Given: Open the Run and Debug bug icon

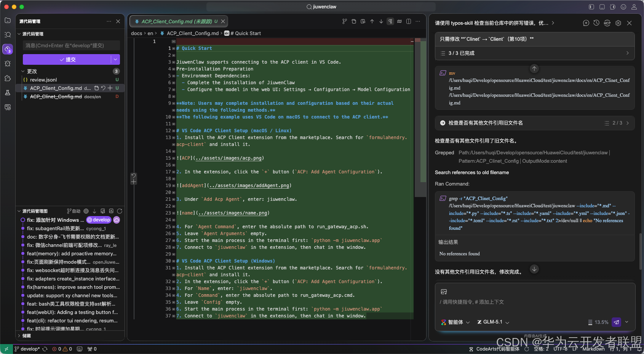Looking at the screenshot, I should click(x=8, y=64).
